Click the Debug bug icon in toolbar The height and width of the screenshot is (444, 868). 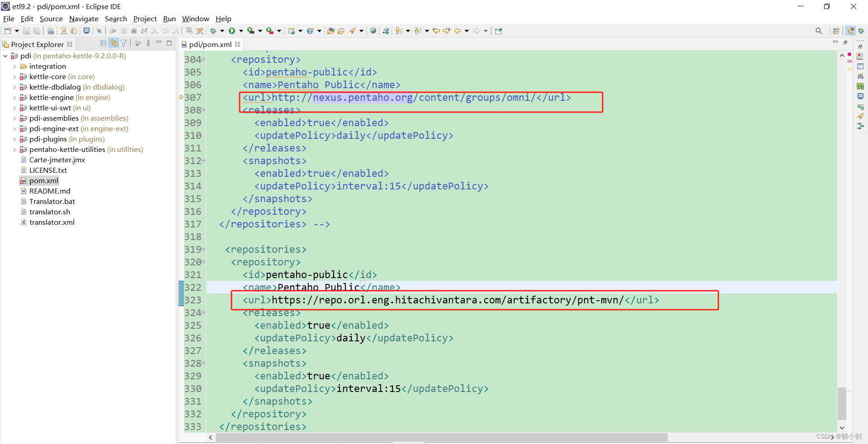(x=213, y=31)
